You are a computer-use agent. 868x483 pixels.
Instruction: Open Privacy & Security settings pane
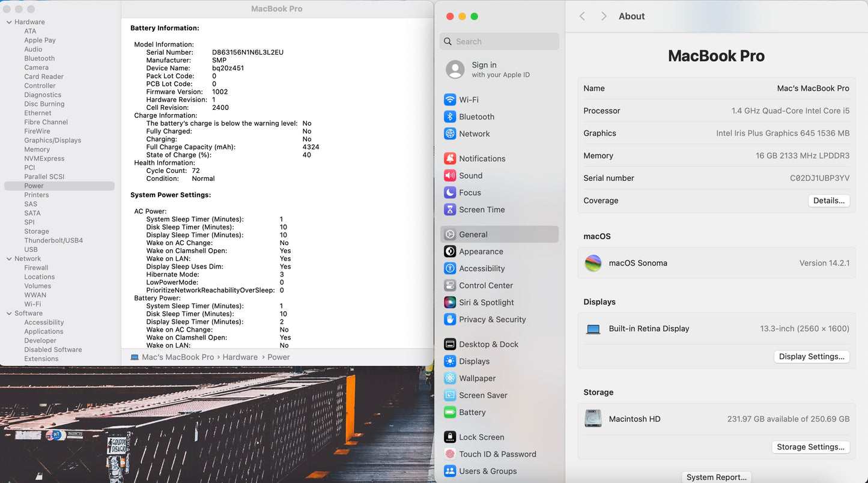coord(492,320)
